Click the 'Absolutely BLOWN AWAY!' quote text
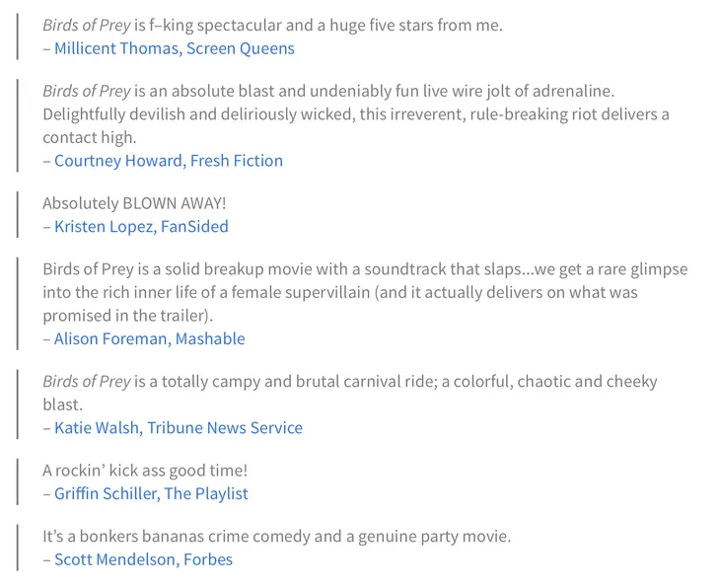This screenshot has width=720, height=588. pos(134,202)
